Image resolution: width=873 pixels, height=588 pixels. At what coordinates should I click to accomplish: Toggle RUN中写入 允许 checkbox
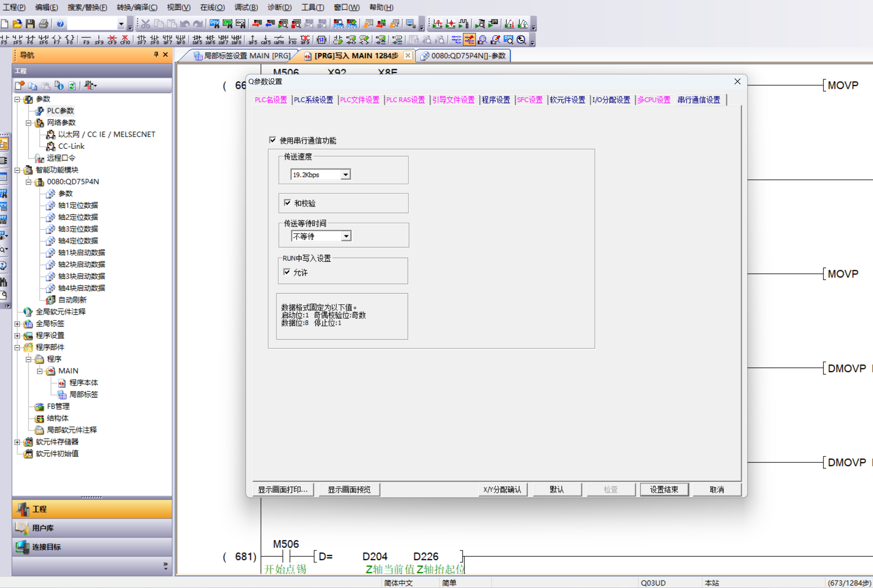click(x=287, y=272)
